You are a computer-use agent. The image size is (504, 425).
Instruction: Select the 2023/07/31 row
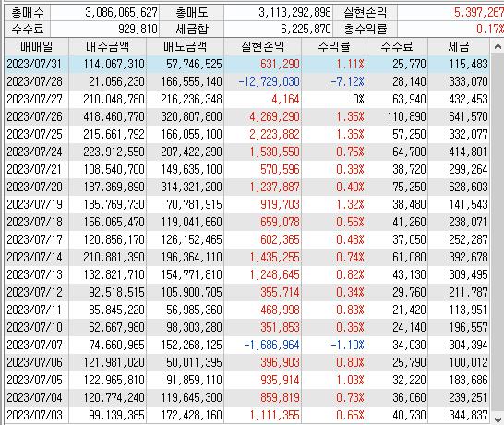[x=247, y=64]
